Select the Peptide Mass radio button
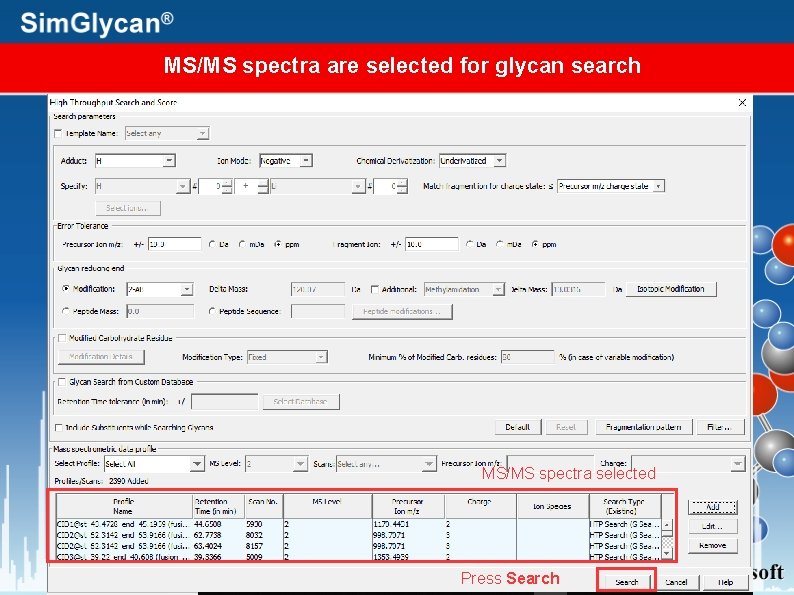Viewport: 794px width, 595px height. click(x=66, y=311)
